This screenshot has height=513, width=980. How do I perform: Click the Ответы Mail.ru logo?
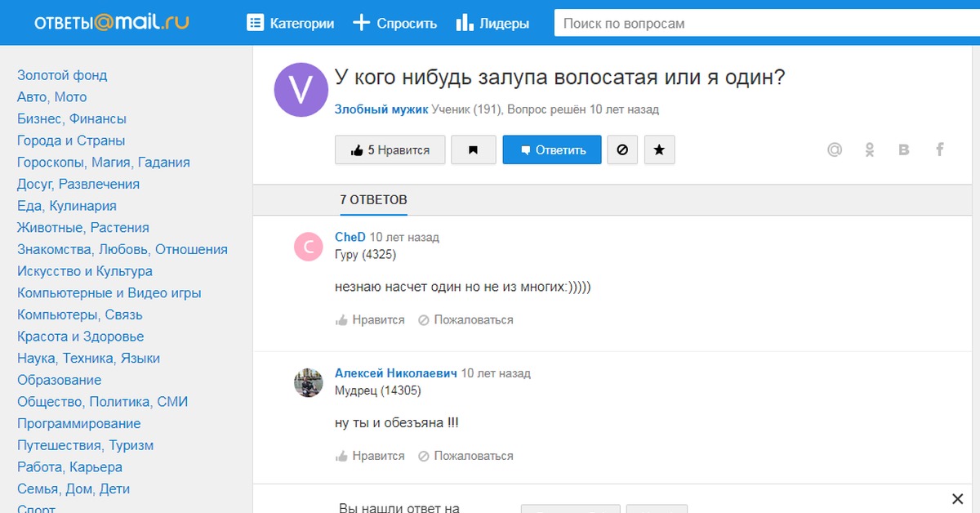(111, 23)
